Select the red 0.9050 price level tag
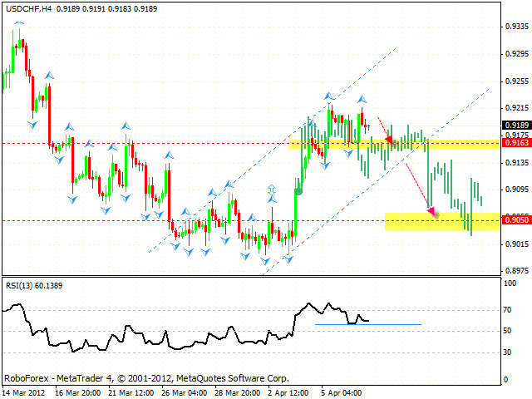532x399 pixels. pyautogui.click(x=515, y=220)
